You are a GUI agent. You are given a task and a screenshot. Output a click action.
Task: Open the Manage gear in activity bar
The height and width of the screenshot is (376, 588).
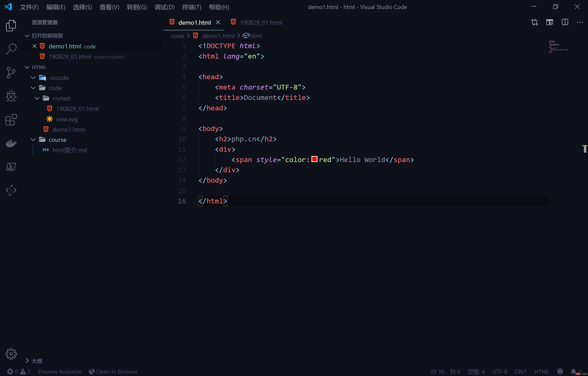click(x=11, y=354)
